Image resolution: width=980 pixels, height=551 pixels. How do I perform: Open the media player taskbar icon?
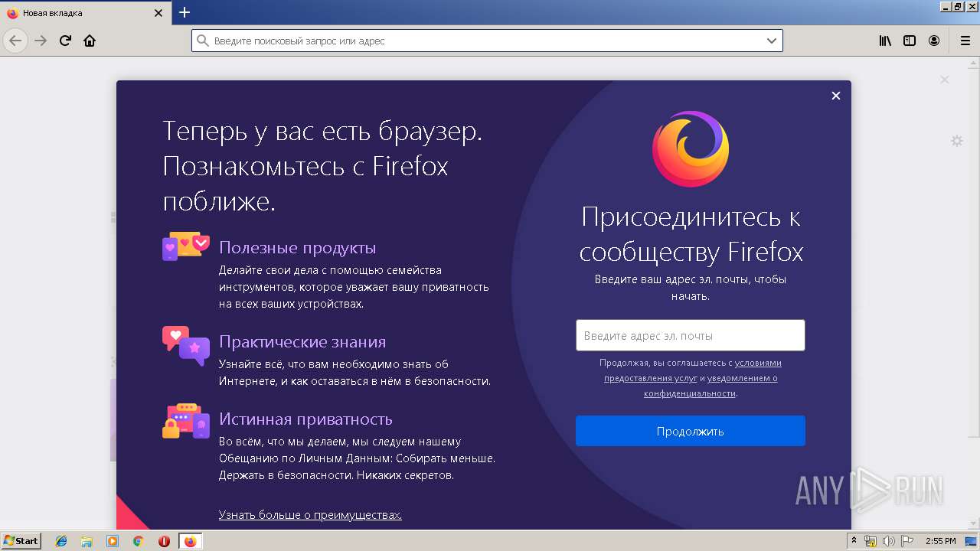tap(113, 541)
